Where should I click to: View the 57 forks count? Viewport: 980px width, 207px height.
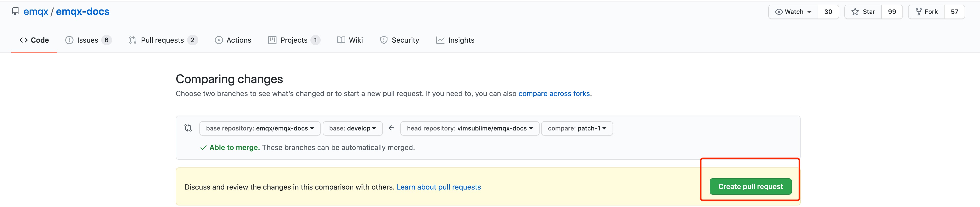point(955,12)
